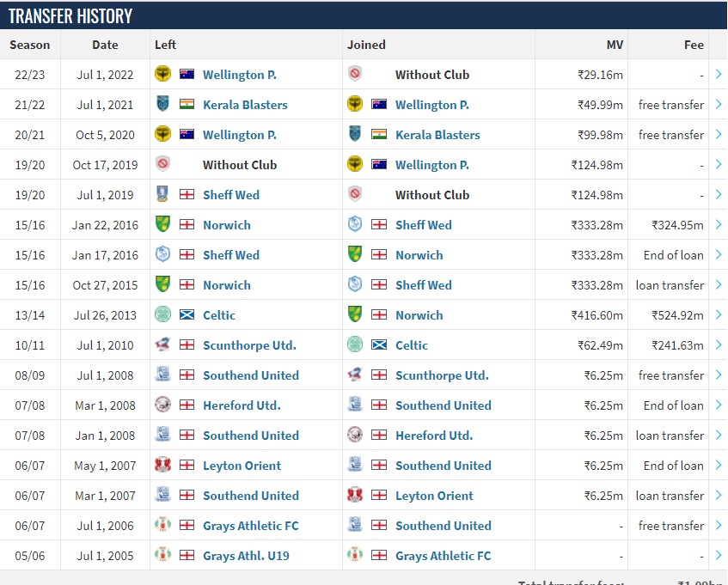
Task: Open Kerala Blasters link in Joined column
Action: point(437,135)
